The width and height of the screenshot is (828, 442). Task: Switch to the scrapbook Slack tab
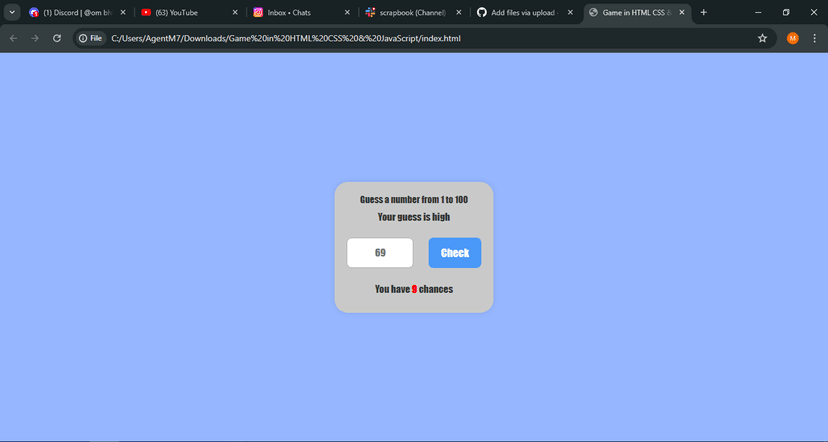pyautogui.click(x=408, y=12)
